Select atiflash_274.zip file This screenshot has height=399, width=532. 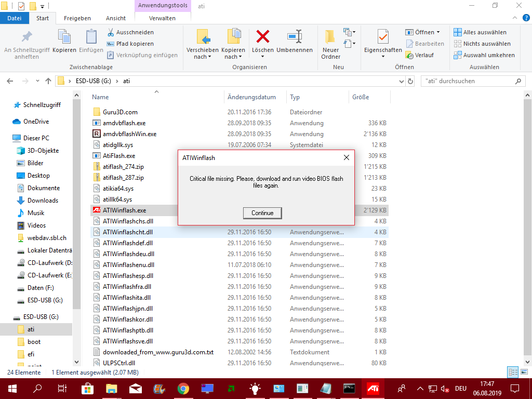click(123, 167)
